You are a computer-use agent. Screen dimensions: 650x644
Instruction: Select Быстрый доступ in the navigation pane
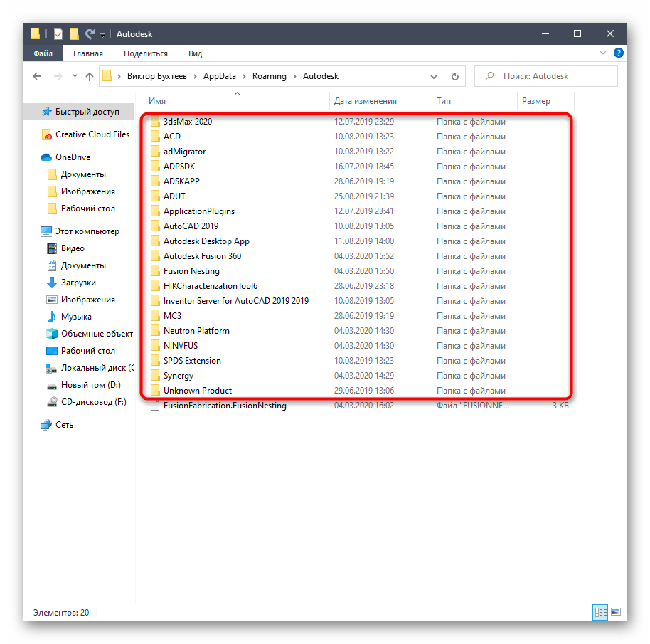80,112
